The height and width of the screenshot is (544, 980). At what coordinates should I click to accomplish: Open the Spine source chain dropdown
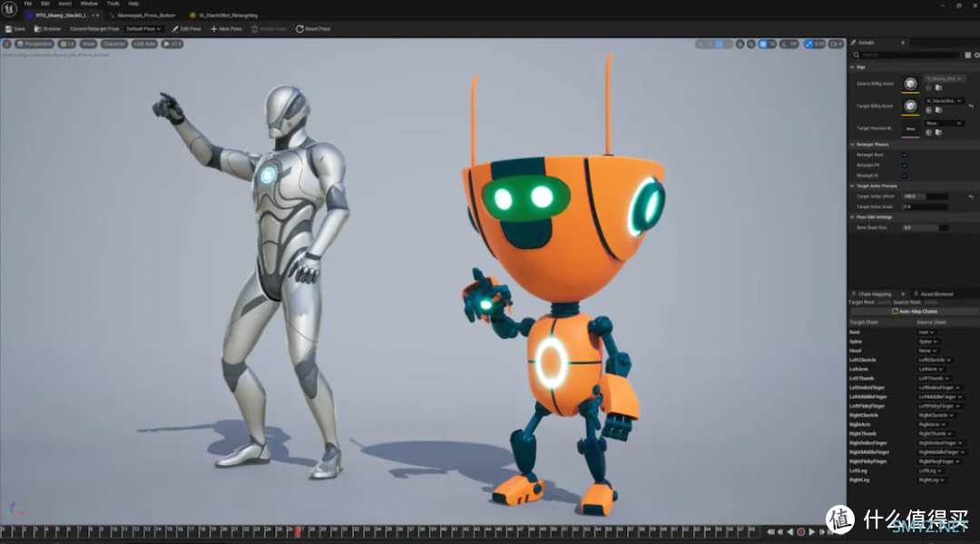927,341
